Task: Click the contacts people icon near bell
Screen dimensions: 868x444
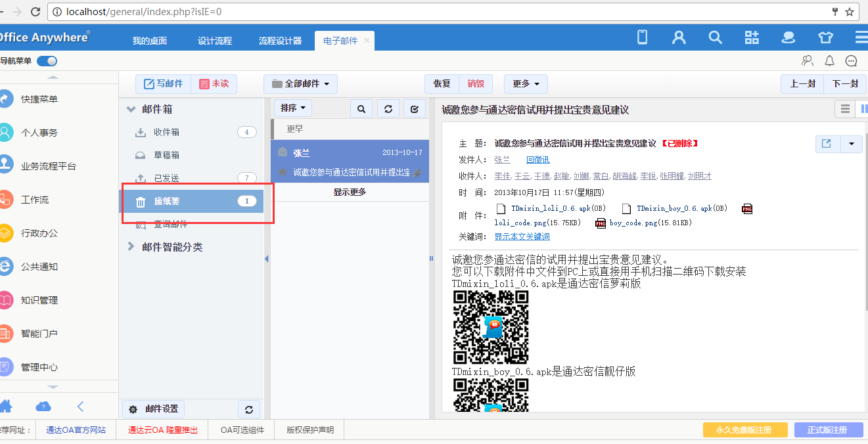Action: pyautogui.click(x=808, y=61)
